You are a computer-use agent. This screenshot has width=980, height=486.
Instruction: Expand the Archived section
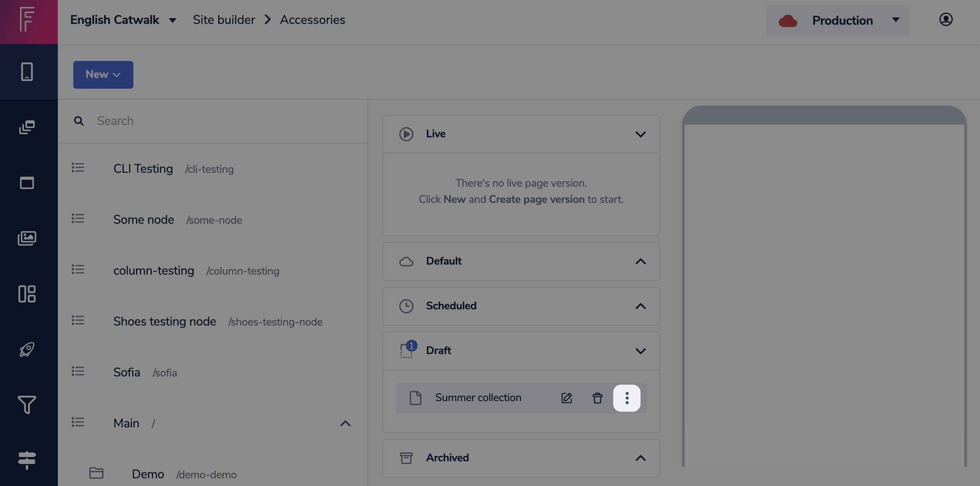[x=640, y=458]
